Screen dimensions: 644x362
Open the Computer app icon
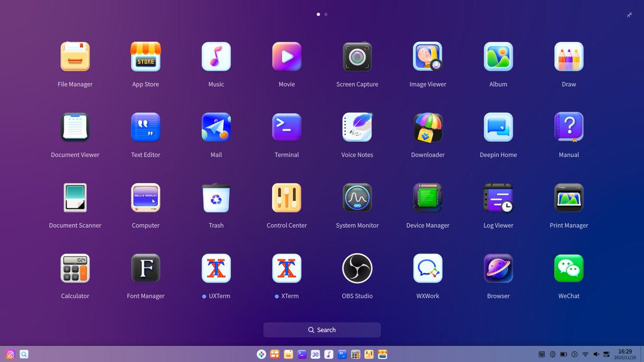pos(145,198)
